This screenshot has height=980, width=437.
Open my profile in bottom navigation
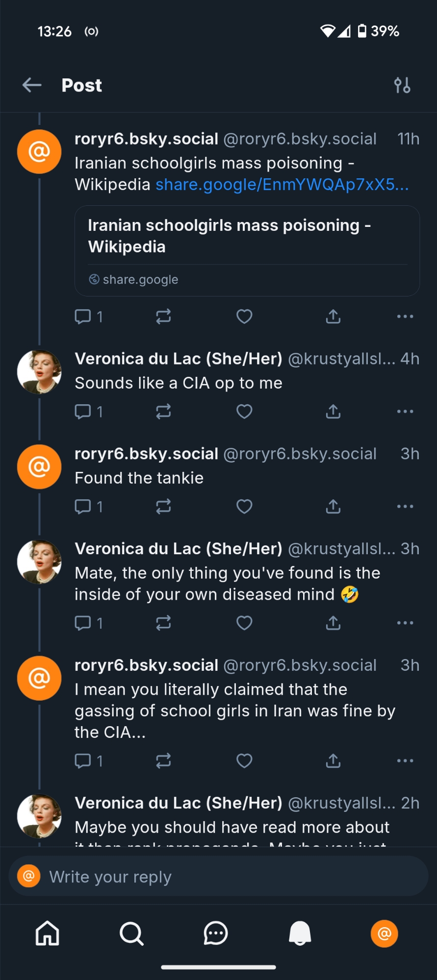click(385, 933)
